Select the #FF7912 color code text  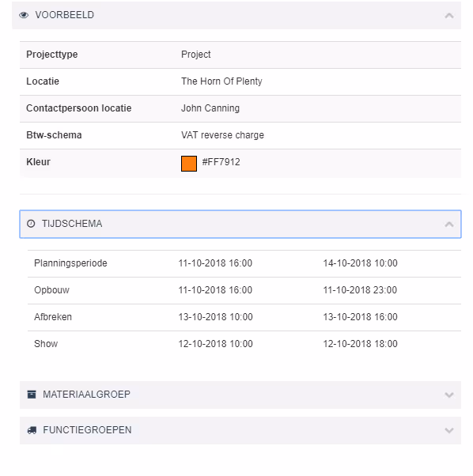click(x=221, y=162)
